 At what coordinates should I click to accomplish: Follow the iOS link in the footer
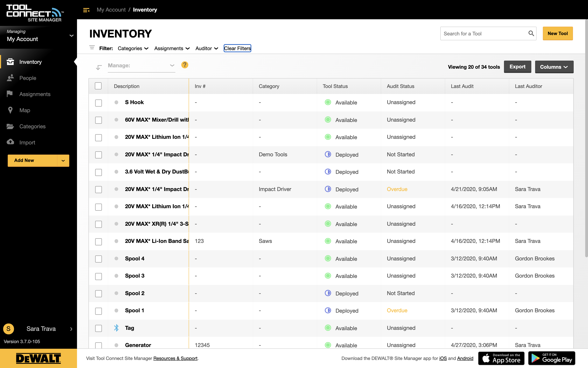pyautogui.click(x=443, y=358)
